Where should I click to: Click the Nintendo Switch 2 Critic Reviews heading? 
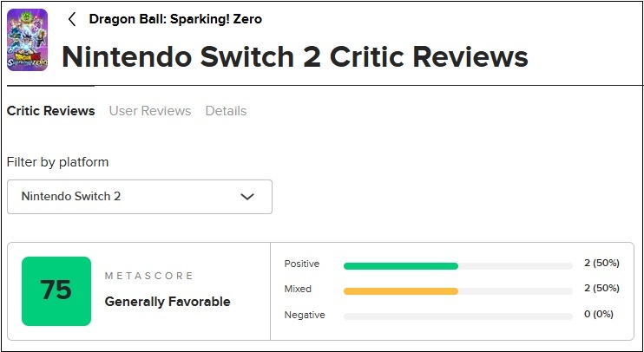[294, 56]
